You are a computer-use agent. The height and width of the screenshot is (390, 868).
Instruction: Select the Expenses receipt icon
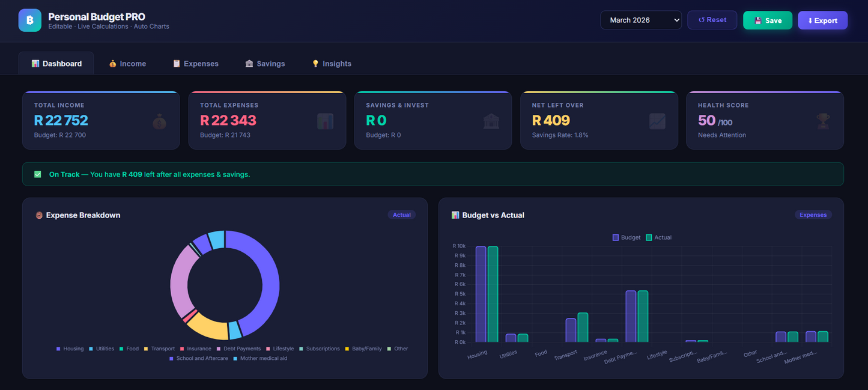pyautogui.click(x=177, y=63)
